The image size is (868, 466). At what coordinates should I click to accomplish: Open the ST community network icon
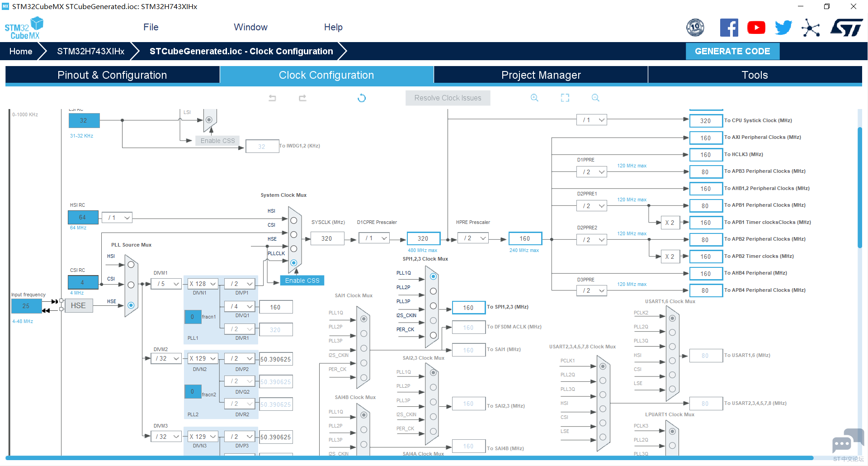[811, 28]
